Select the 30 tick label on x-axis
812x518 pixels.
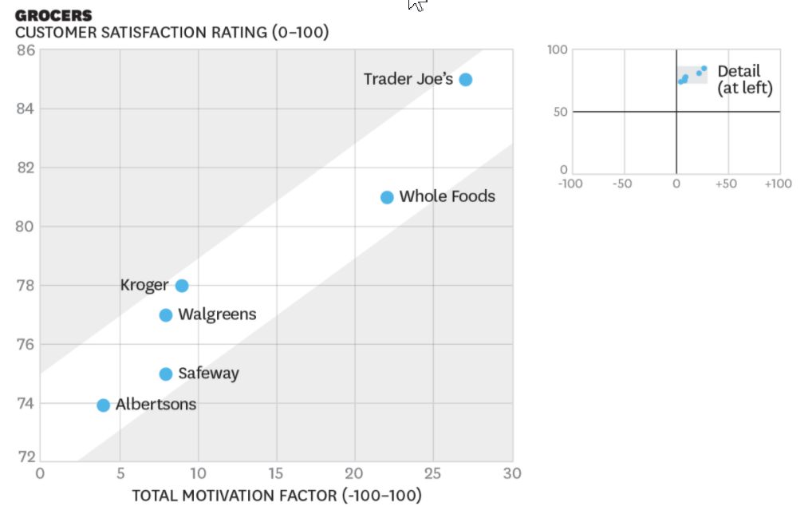[512, 473]
